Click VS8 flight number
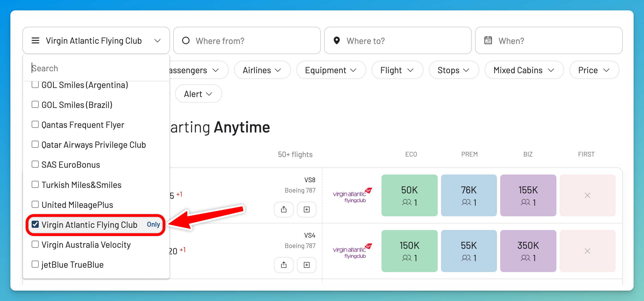The height and width of the screenshot is (301, 644). 310,180
